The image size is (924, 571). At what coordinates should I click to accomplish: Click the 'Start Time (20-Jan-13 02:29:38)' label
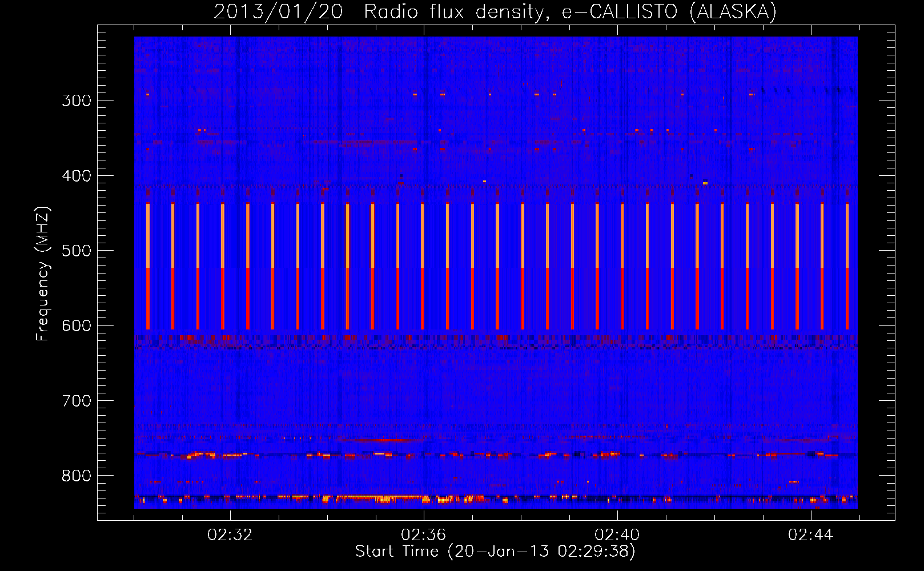495,552
